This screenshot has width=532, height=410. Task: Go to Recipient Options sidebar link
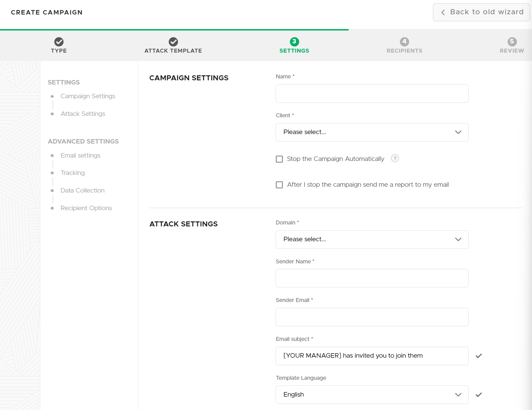tap(86, 208)
